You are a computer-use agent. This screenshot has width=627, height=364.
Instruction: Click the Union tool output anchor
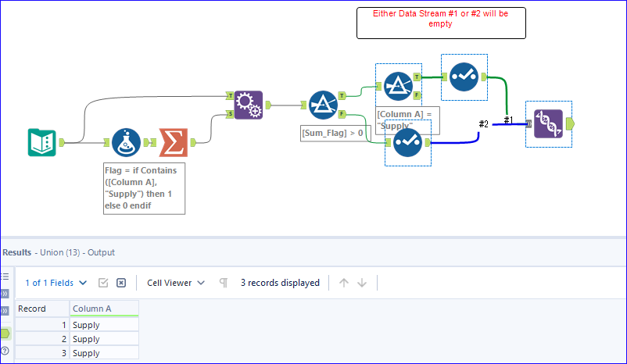(x=570, y=124)
